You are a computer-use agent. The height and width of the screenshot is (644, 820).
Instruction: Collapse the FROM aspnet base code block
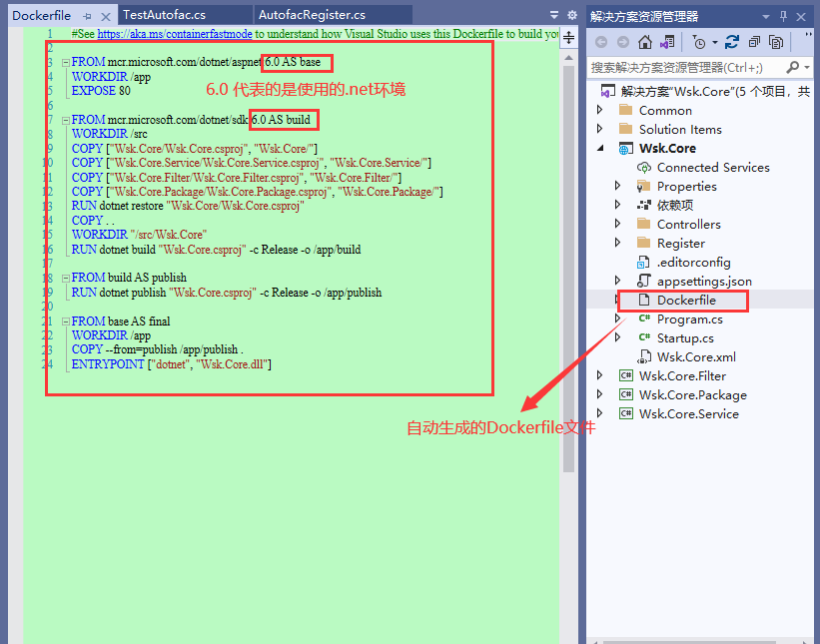[x=66, y=63]
